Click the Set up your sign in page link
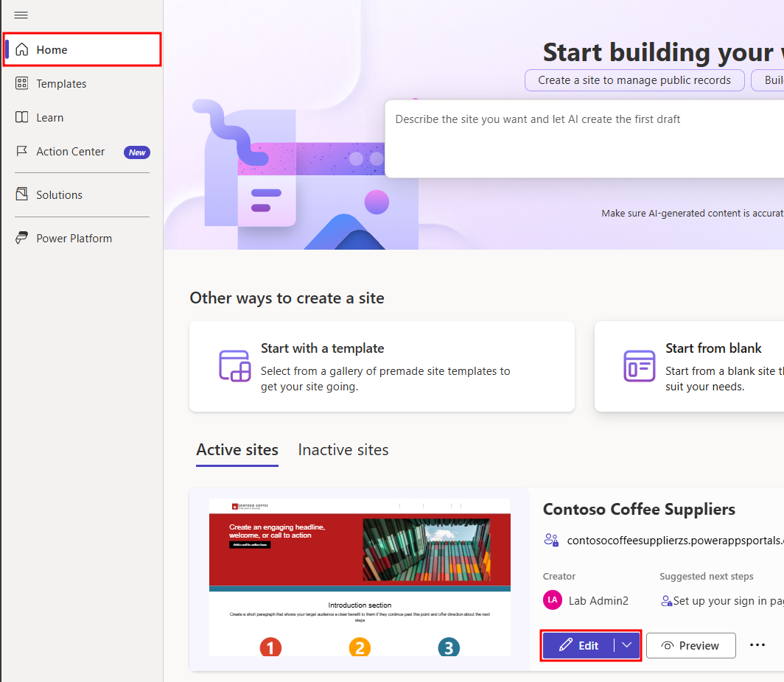 click(x=729, y=601)
